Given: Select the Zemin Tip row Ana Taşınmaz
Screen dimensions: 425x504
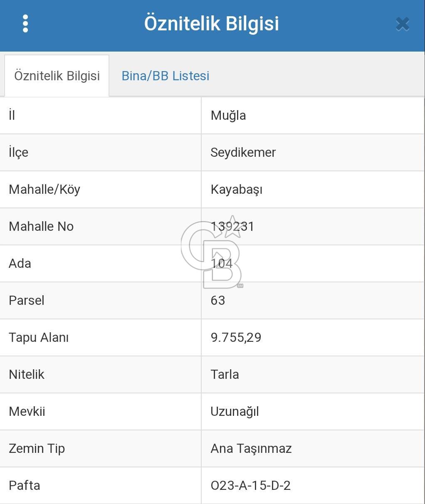Looking at the screenshot, I should click(250, 449).
